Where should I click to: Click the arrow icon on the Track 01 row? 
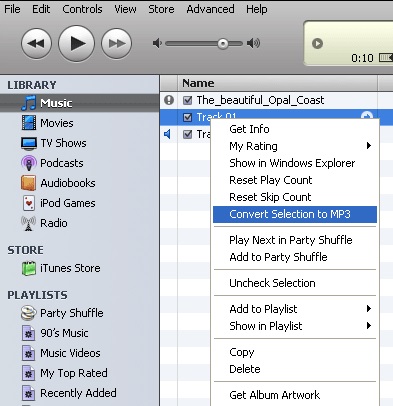(x=367, y=115)
